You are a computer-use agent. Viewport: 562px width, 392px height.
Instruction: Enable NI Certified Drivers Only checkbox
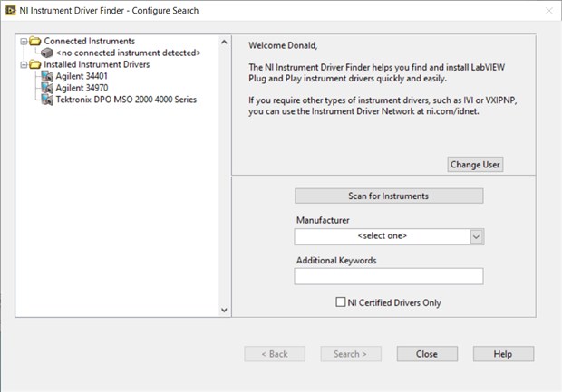coord(341,302)
